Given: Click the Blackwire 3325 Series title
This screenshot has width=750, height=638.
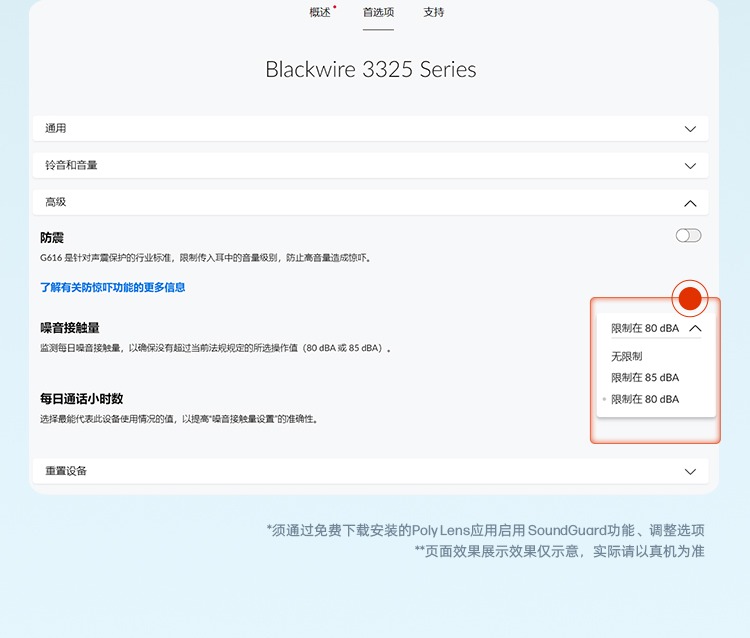Looking at the screenshot, I should tap(371, 70).
